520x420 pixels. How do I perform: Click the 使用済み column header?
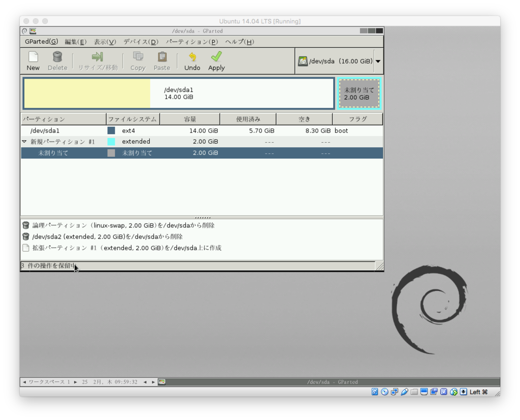coord(248,119)
